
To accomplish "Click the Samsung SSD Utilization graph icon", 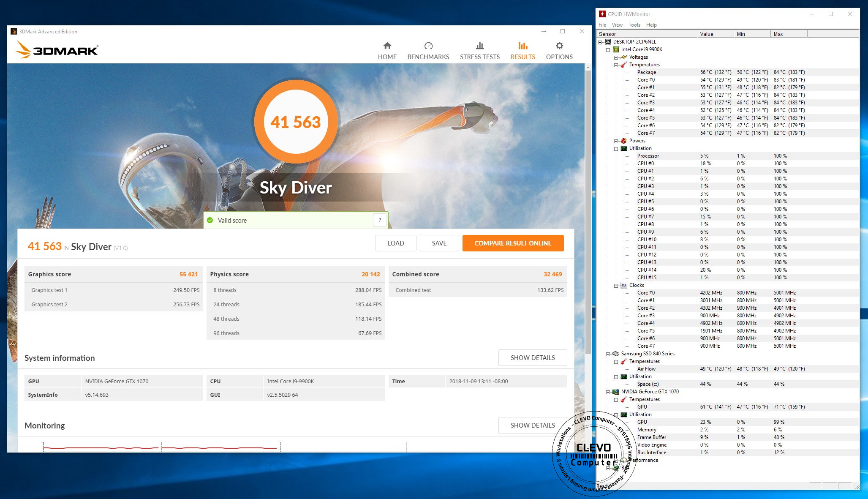I will pos(624,376).
